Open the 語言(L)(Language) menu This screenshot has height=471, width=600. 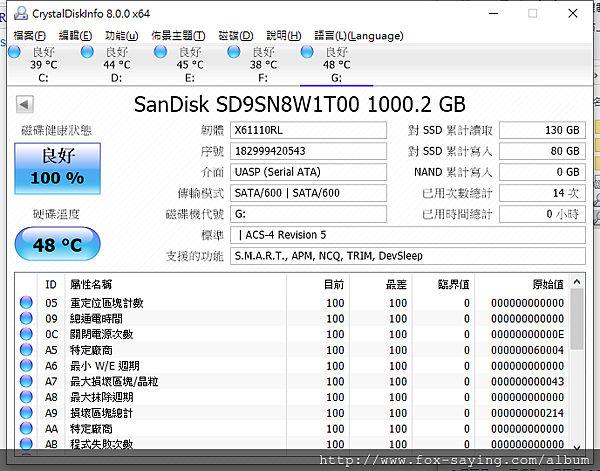(359, 36)
